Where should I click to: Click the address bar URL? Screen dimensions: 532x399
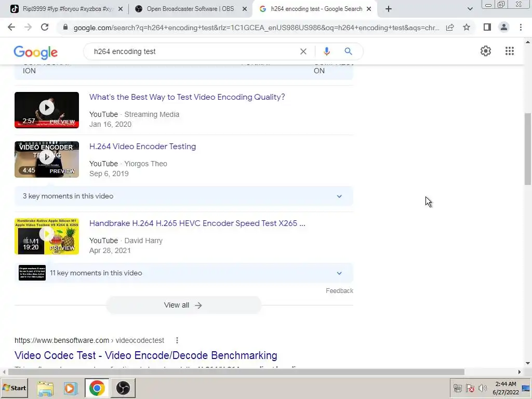[256, 28]
